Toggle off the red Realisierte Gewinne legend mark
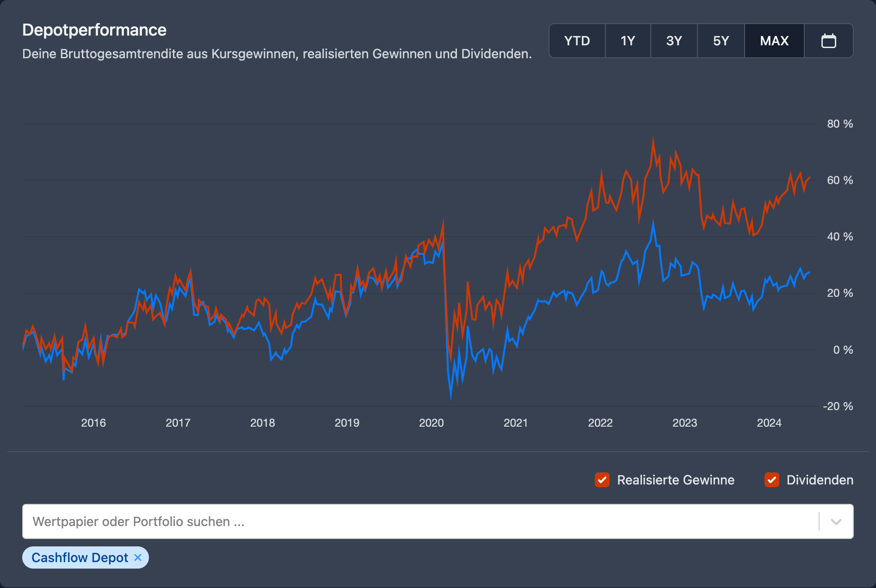This screenshot has height=588, width=876. (x=602, y=480)
